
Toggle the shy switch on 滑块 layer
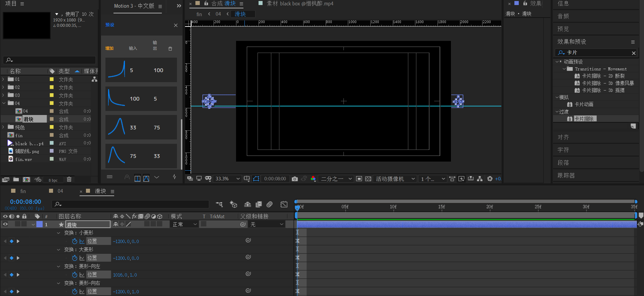116,224
